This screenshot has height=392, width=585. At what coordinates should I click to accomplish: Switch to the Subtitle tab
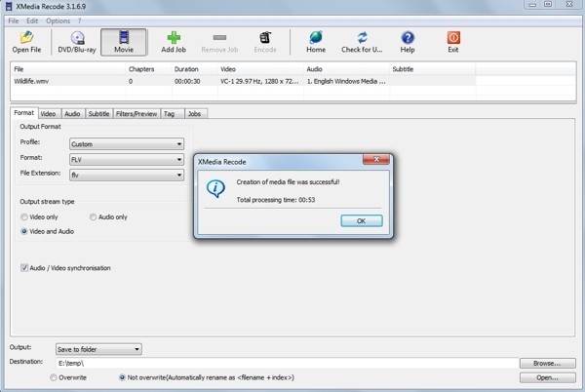coord(98,114)
